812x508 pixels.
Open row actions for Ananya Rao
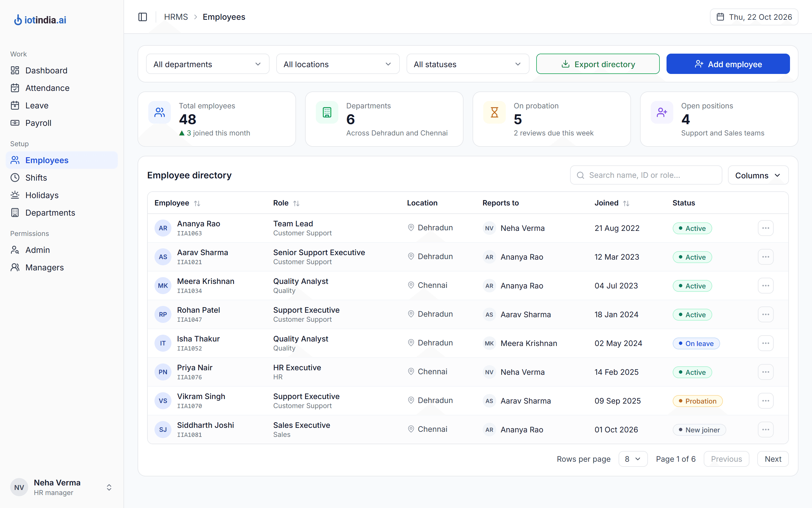click(x=765, y=228)
